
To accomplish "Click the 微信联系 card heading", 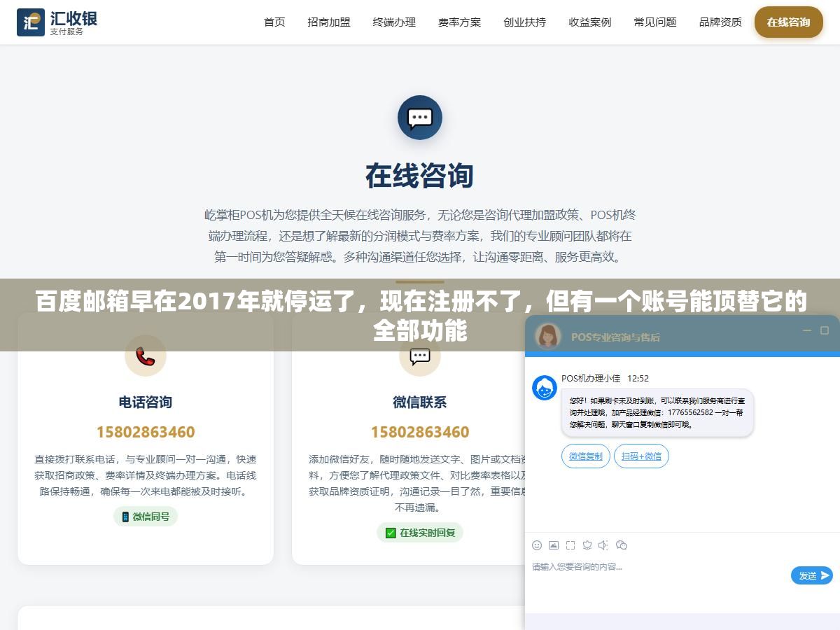I will click(420, 402).
